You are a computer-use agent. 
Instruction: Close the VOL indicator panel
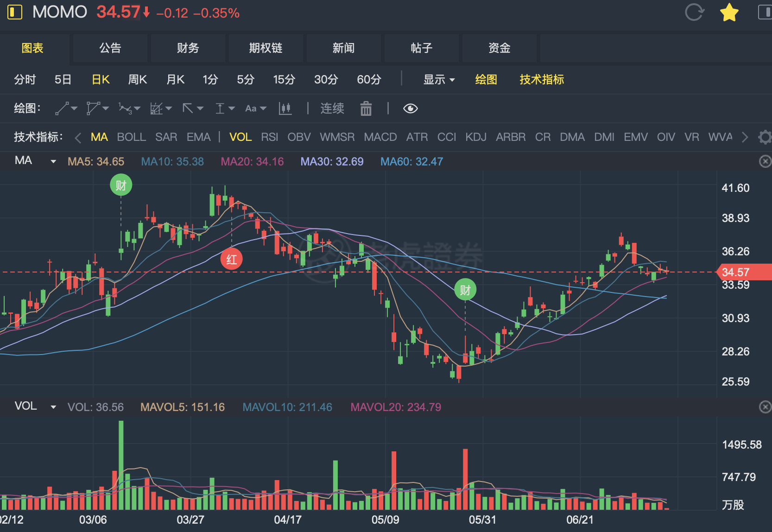765,407
